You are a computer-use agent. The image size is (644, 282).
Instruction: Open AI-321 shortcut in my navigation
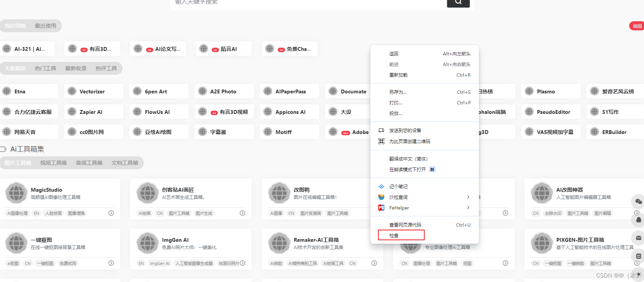(27, 49)
